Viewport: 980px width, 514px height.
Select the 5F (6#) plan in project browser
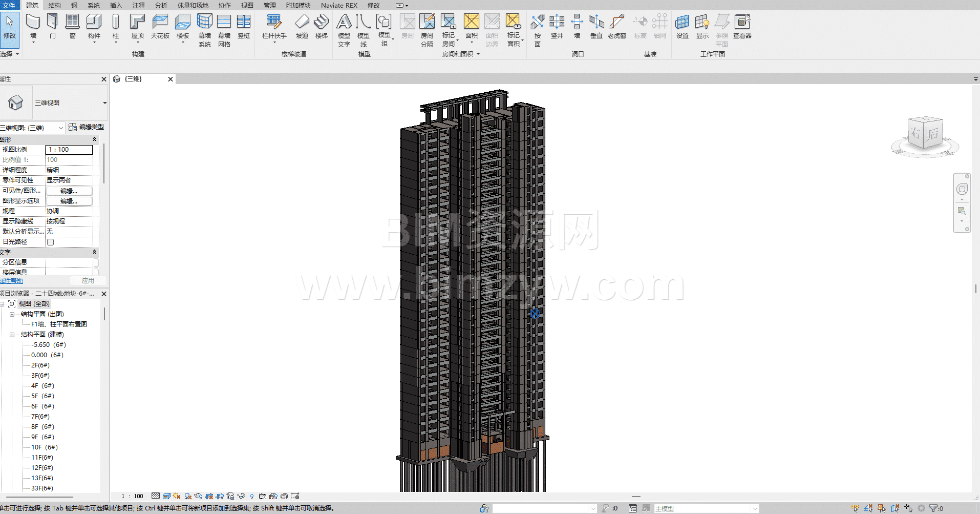point(42,396)
